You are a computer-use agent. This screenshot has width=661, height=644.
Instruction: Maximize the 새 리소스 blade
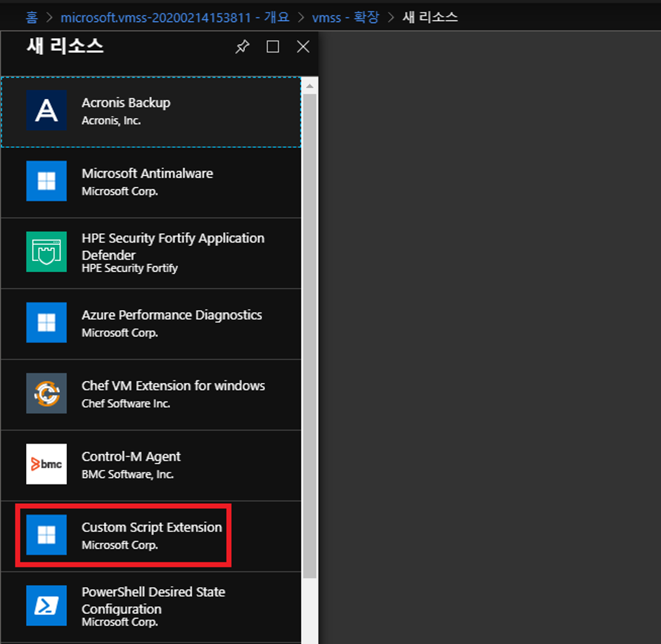click(273, 46)
